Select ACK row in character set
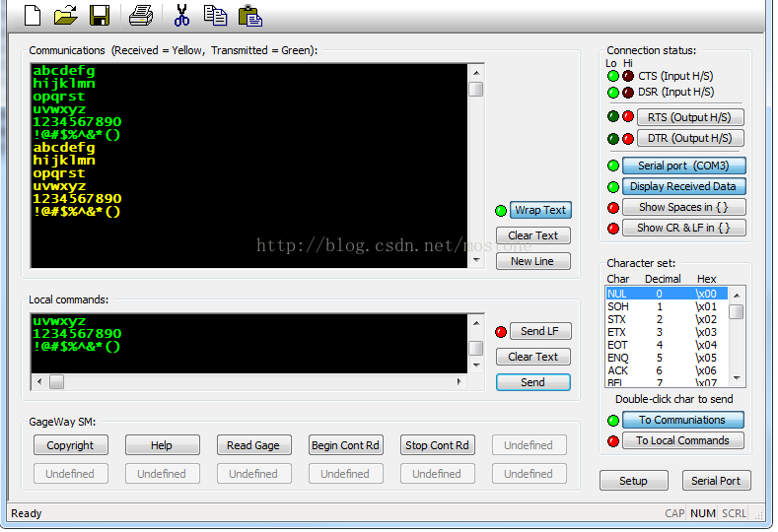This screenshot has width=778, height=532. coord(667,370)
